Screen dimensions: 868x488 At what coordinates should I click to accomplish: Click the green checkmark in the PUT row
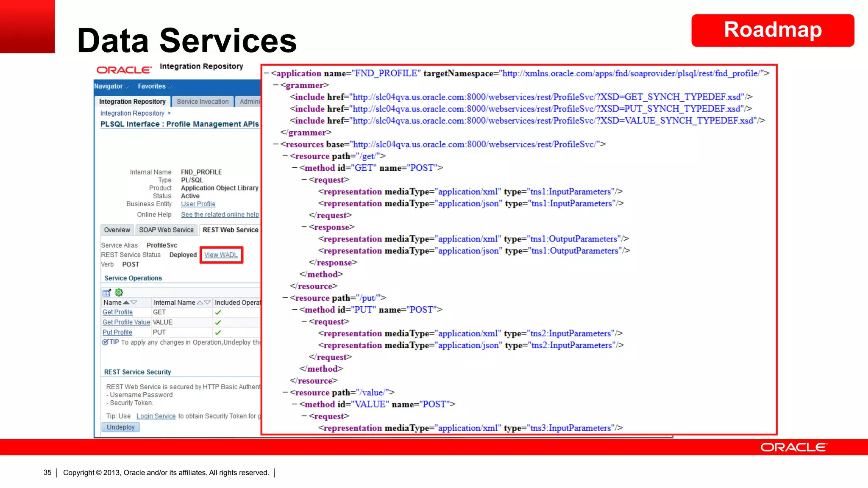(x=218, y=333)
